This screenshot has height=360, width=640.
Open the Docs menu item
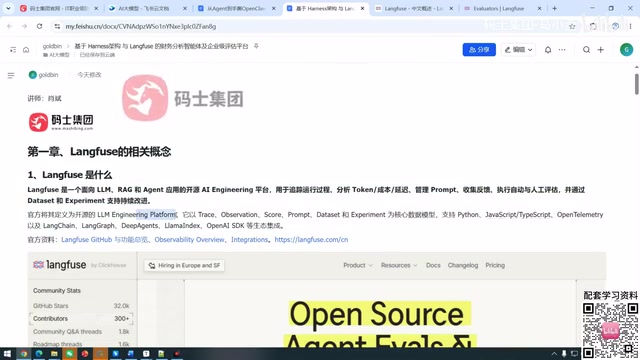point(433,265)
